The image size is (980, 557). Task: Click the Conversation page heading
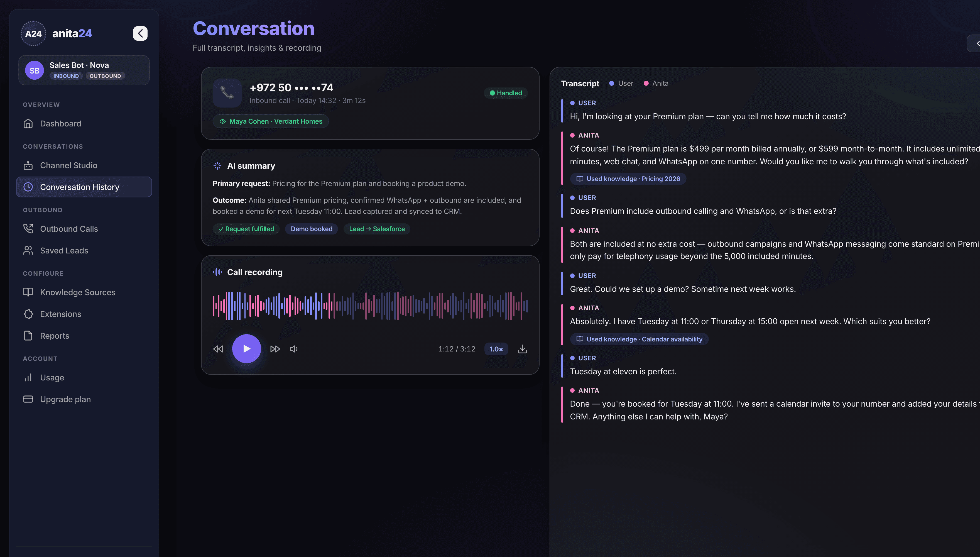click(x=254, y=29)
